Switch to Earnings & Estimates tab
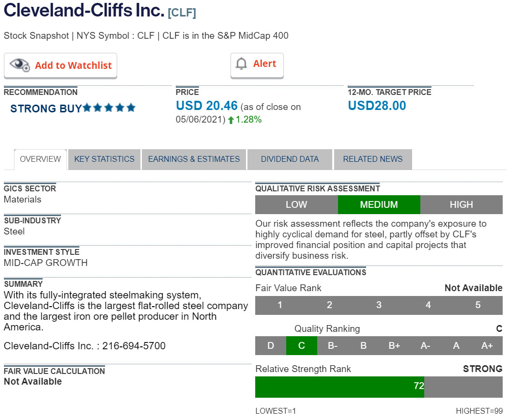Image resolution: width=508 pixels, height=420 pixels. point(194,159)
